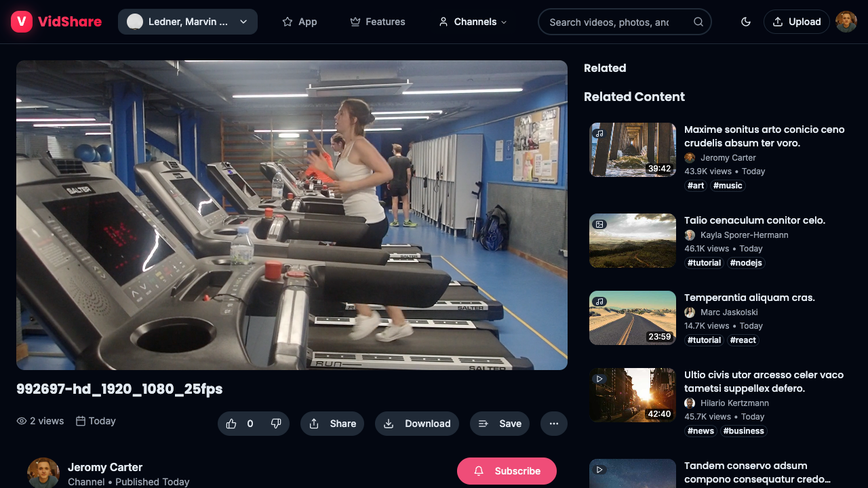Toggle dark mode moon icon
Screen dimensions: 868x488
coord(746,22)
